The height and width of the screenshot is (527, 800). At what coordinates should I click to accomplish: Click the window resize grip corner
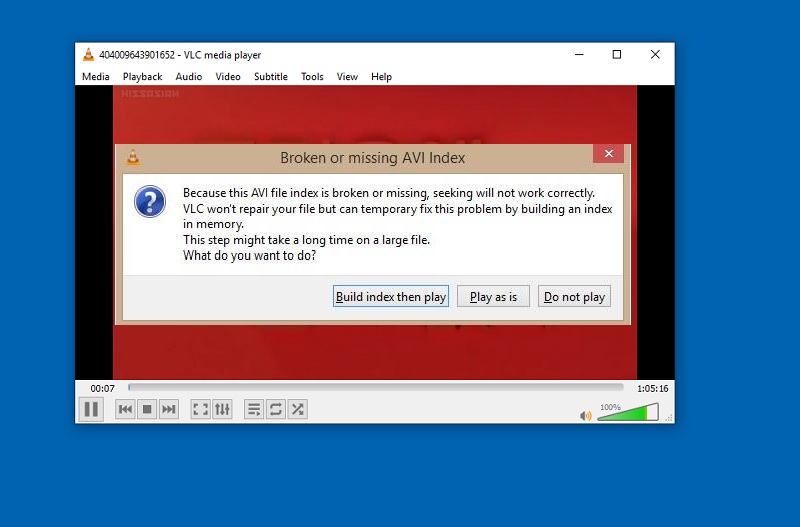(669, 417)
